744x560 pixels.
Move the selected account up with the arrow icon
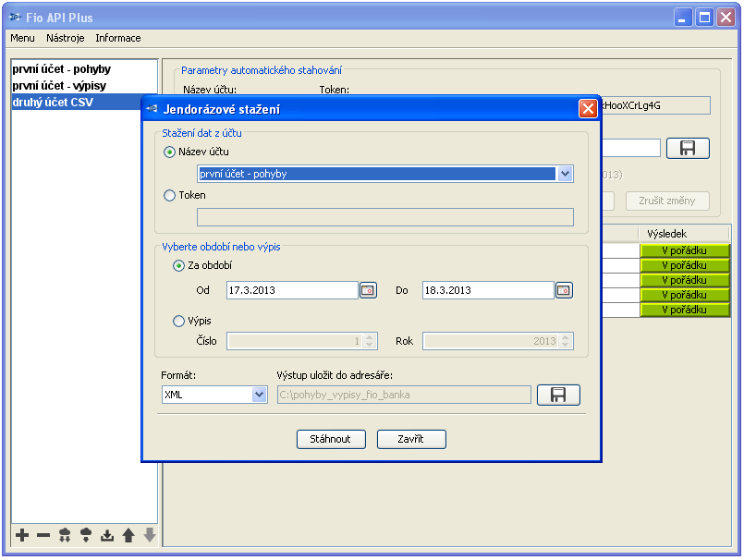point(128,535)
